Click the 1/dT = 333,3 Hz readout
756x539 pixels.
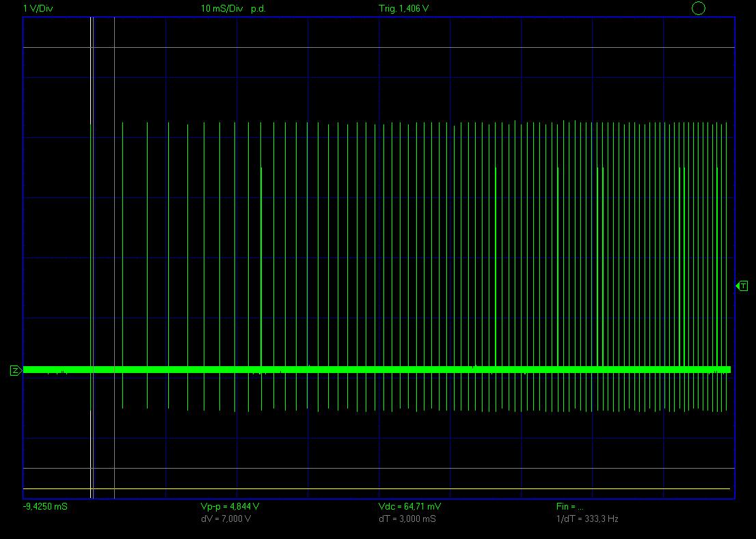pos(587,519)
